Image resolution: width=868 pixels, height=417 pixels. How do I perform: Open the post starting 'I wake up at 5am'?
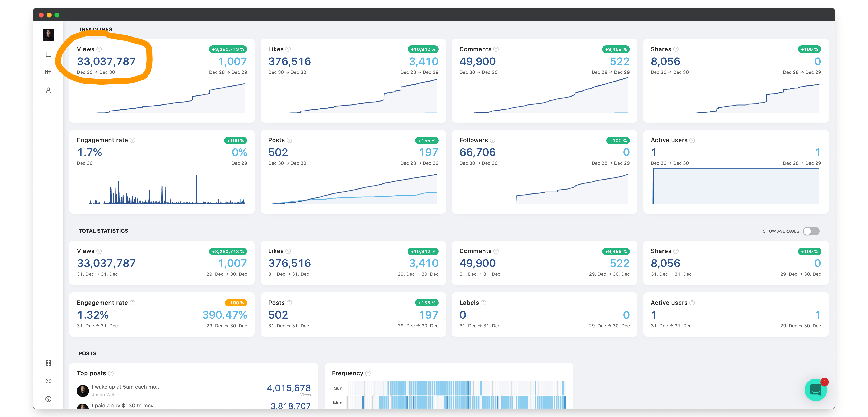126,387
